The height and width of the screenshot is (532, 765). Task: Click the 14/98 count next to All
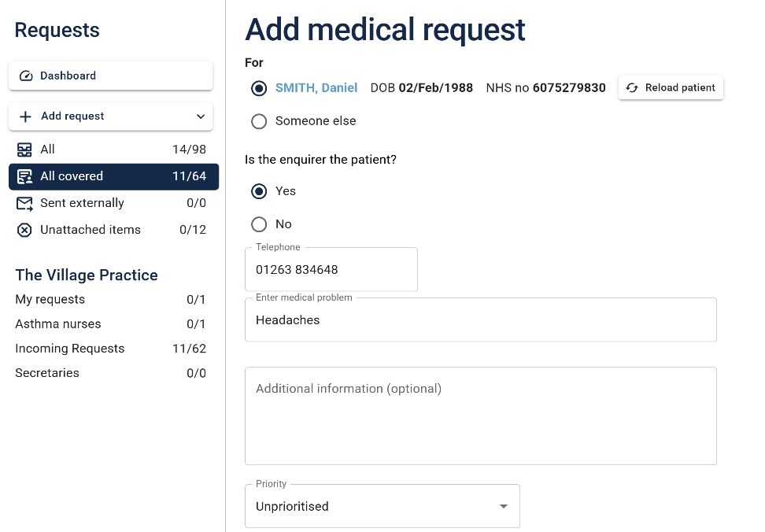point(190,150)
